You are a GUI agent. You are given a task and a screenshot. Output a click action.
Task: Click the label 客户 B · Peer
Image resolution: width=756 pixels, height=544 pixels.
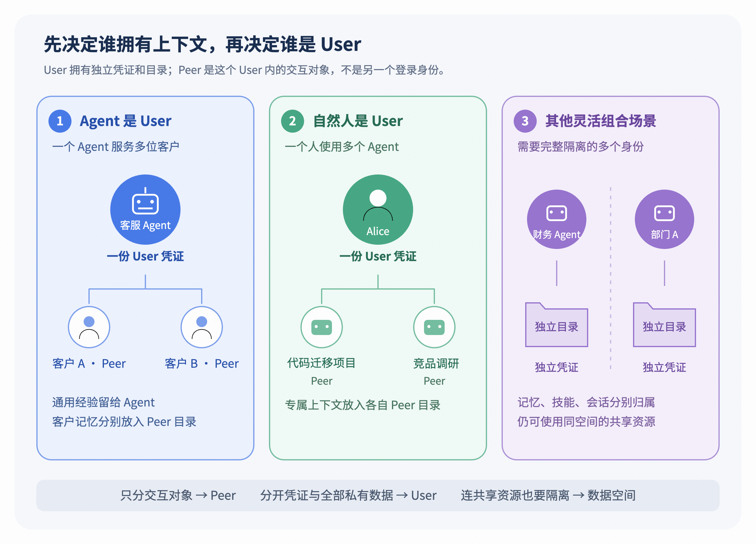click(x=202, y=364)
